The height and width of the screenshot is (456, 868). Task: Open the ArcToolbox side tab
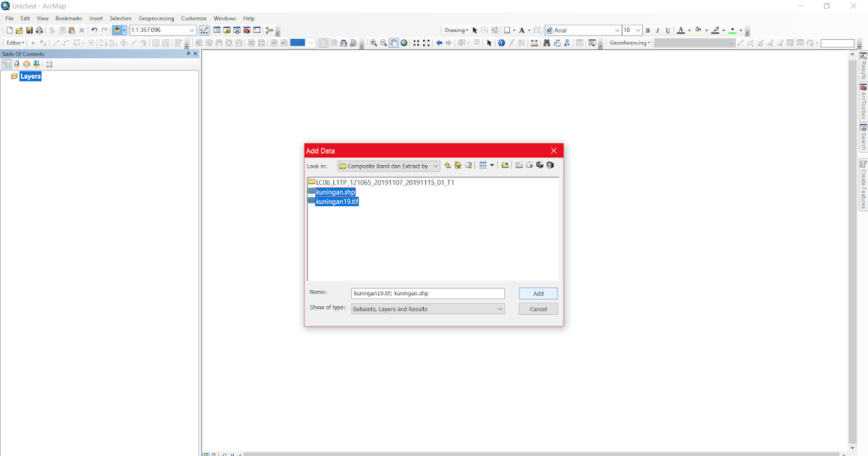[x=863, y=102]
